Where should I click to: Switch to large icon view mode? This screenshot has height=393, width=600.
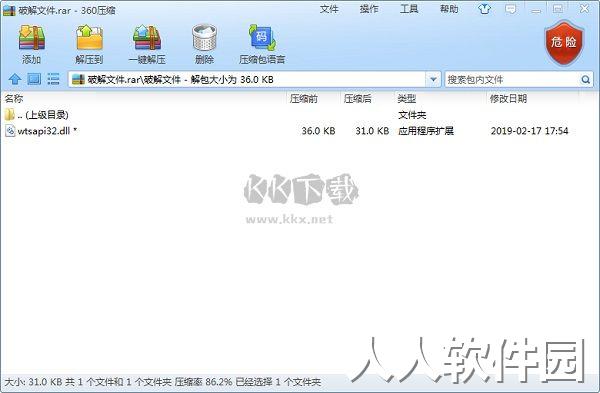pos(34,79)
